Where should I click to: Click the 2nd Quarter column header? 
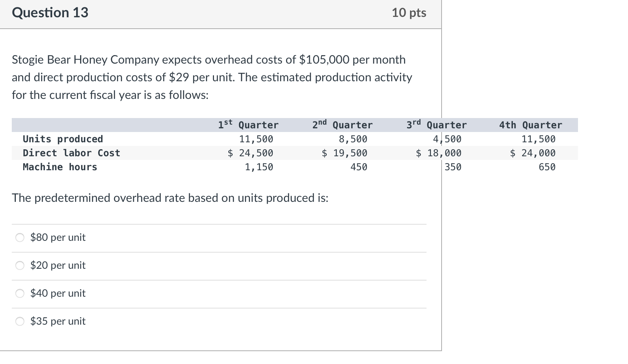tap(342, 125)
